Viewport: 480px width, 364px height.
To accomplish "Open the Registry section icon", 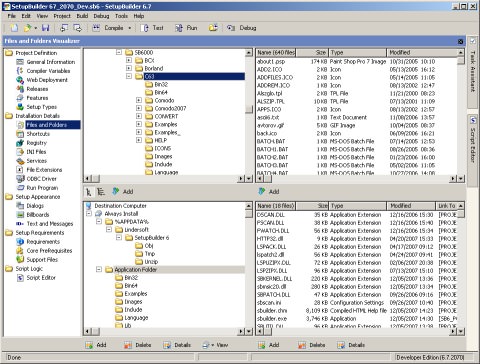I will 20,143.
